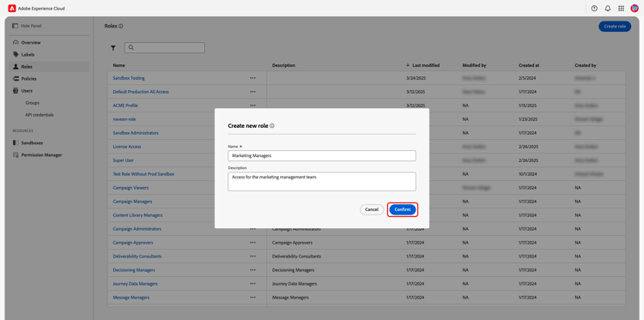Viewport: 644px width, 320px height.
Task: Open the Journey Data Managers role link
Action: click(x=135, y=283)
